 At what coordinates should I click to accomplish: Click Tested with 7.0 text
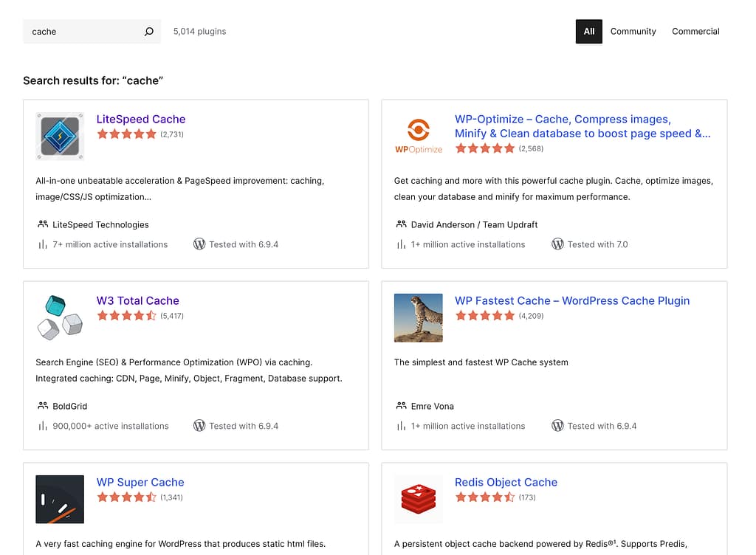click(x=597, y=244)
